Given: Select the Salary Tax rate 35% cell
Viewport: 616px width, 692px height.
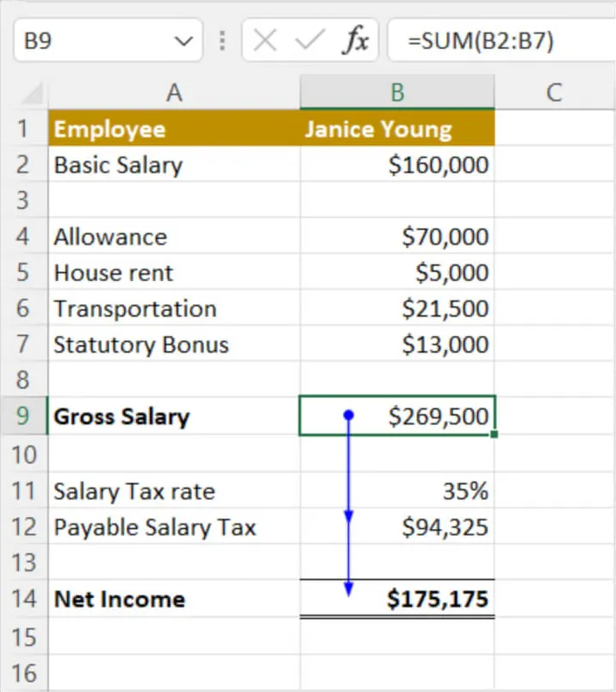Looking at the screenshot, I should [397, 491].
